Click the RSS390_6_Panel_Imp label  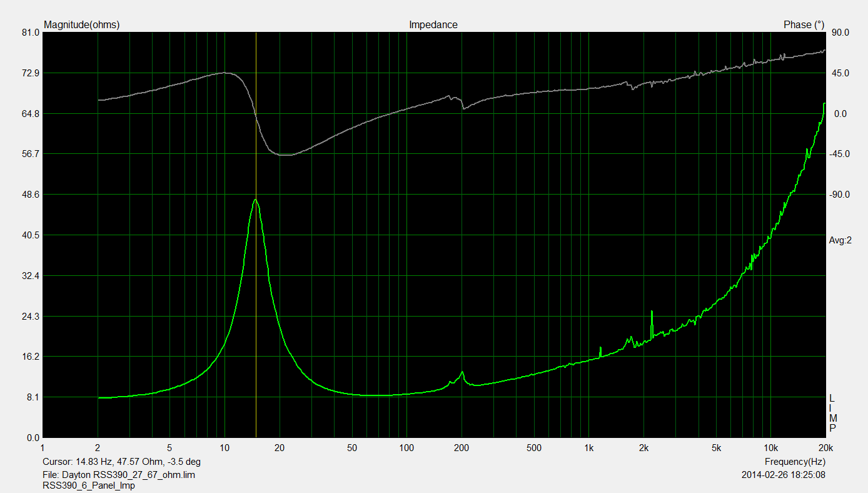click(88, 485)
